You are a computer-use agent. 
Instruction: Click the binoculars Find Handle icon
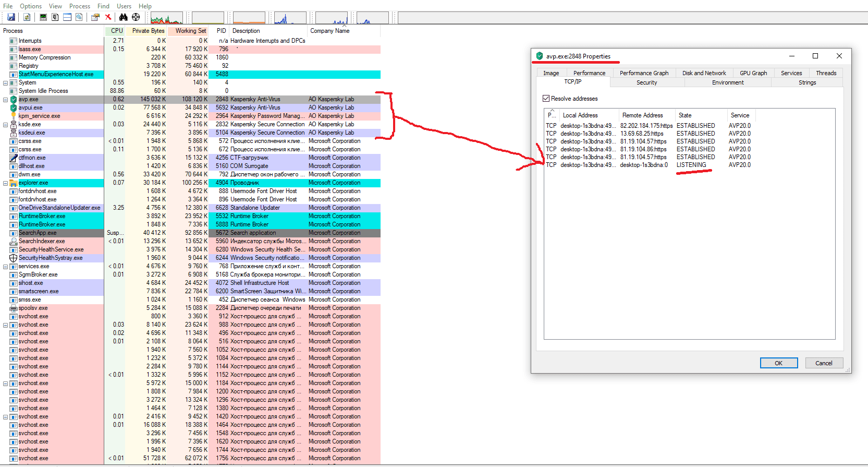click(x=124, y=17)
